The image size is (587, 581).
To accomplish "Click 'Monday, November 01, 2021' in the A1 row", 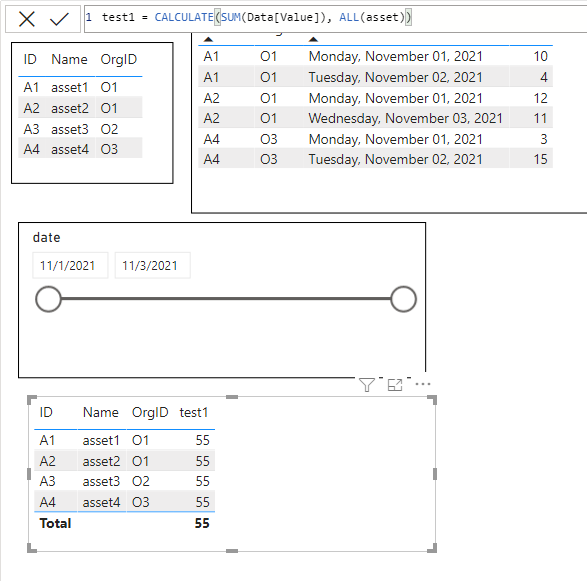I will coord(396,56).
